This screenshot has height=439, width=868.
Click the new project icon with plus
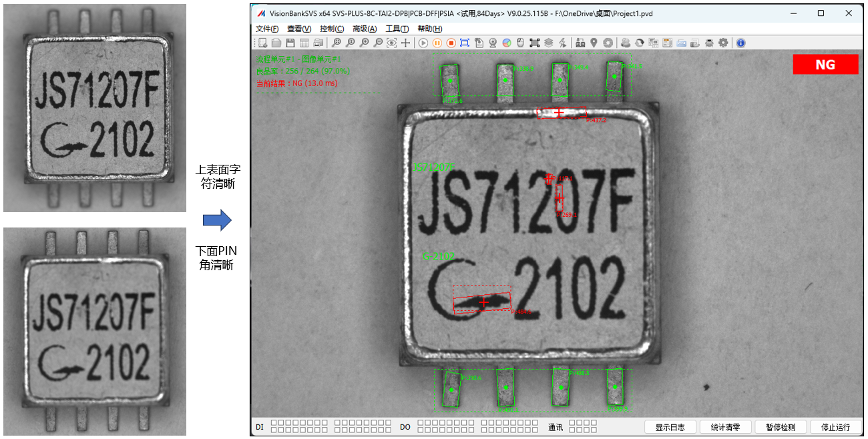pos(262,43)
